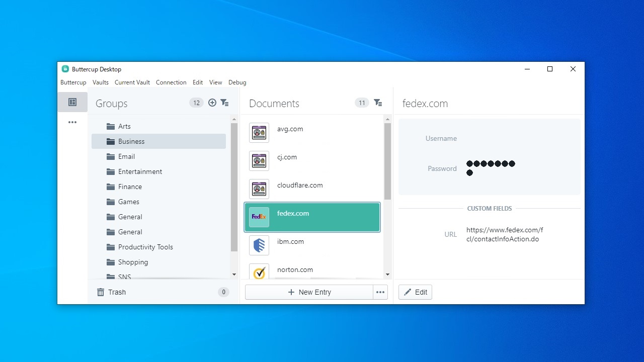Maximize the Buttercup Desktop window
The height and width of the screenshot is (362, 644).
click(550, 69)
